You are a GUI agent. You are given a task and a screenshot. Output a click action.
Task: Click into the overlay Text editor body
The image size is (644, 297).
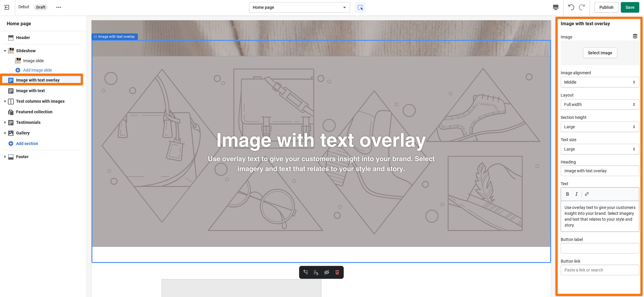(600, 216)
